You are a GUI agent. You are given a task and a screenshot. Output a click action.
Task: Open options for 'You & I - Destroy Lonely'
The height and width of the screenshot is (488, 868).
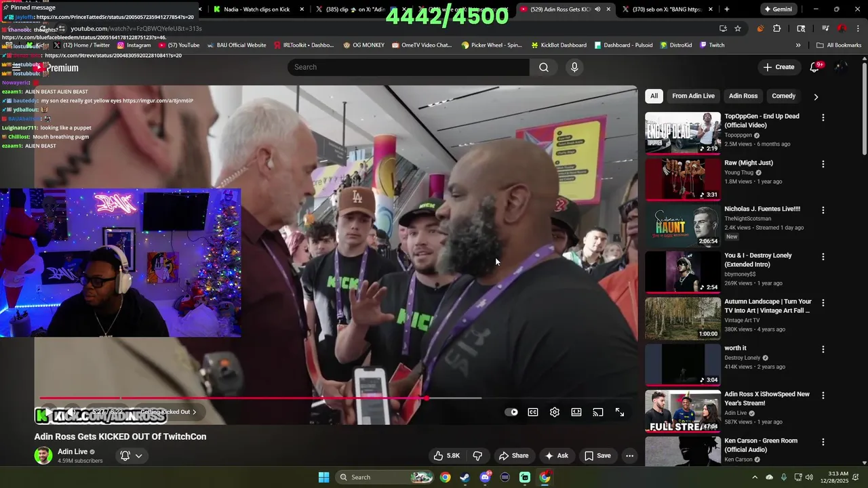(823, 257)
